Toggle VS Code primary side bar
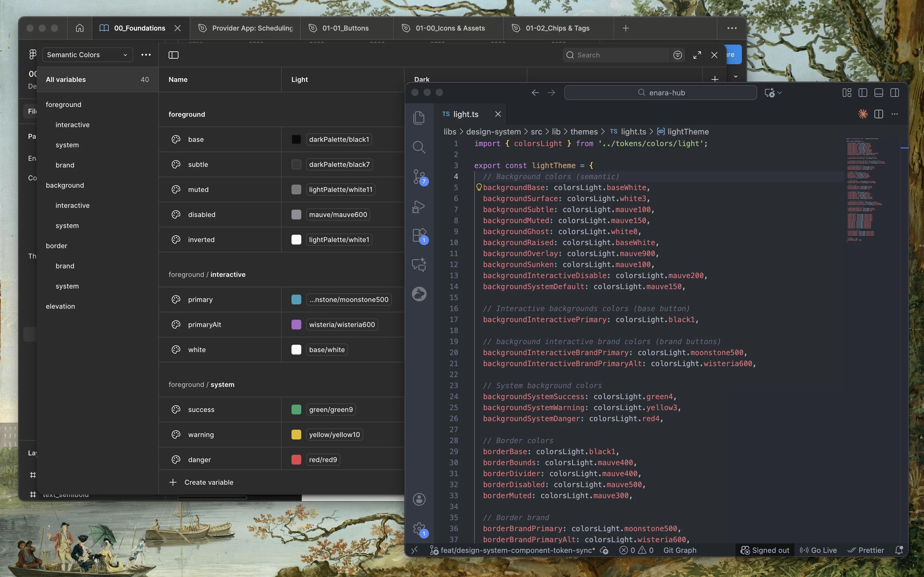 (863, 93)
